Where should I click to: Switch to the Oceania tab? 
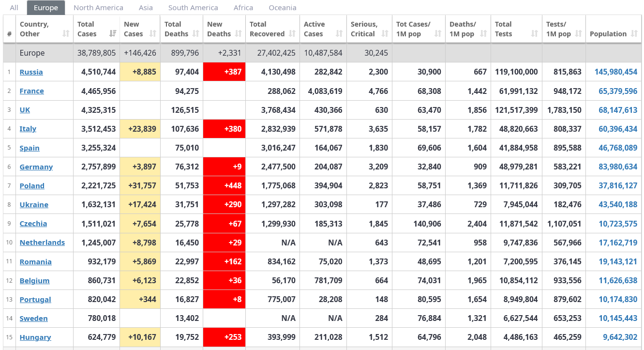tap(283, 8)
